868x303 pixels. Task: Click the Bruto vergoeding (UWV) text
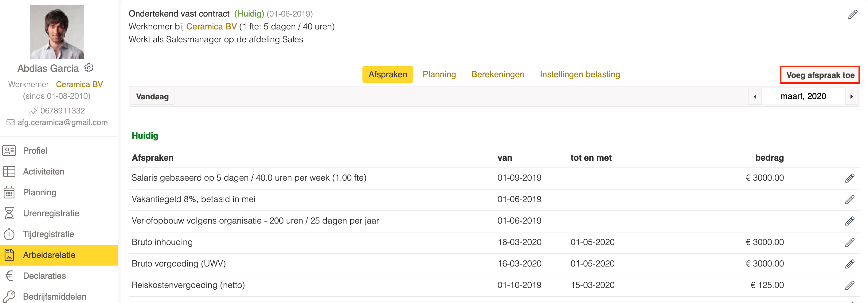click(x=178, y=264)
